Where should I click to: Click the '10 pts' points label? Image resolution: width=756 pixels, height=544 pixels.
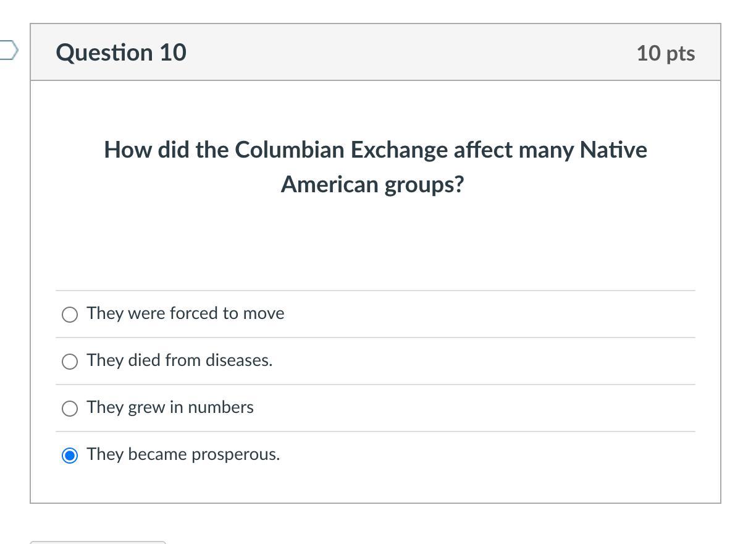tap(665, 53)
